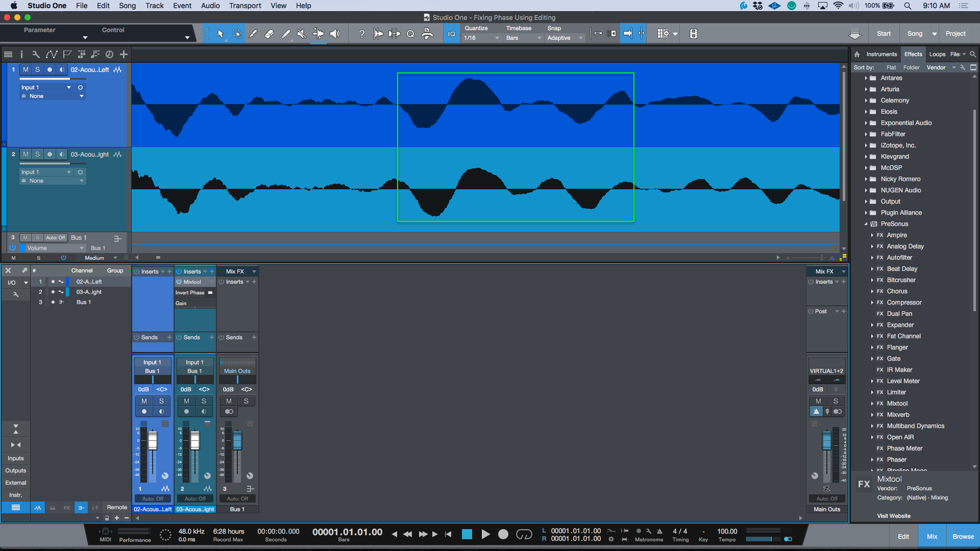Open the Audio menu
Screen dimensions: 980x551
(210, 6)
